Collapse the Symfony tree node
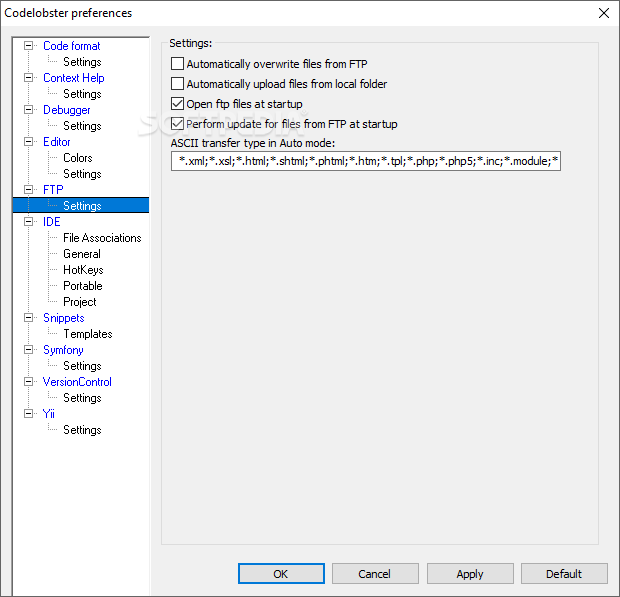The image size is (620, 597). (28, 350)
